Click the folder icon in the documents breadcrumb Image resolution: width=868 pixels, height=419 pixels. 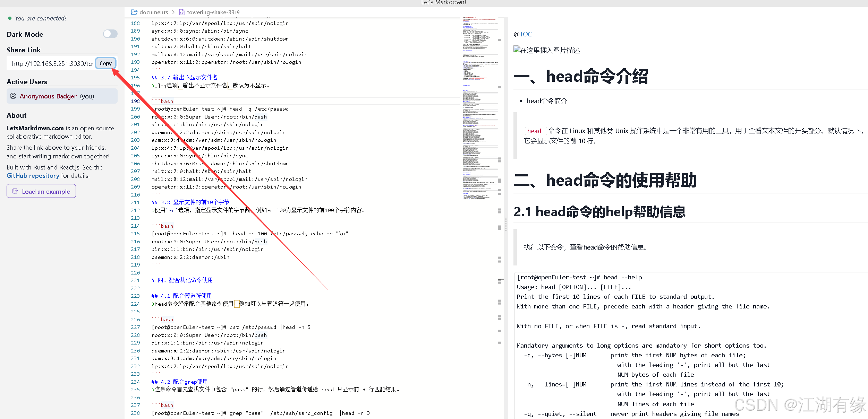(134, 12)
